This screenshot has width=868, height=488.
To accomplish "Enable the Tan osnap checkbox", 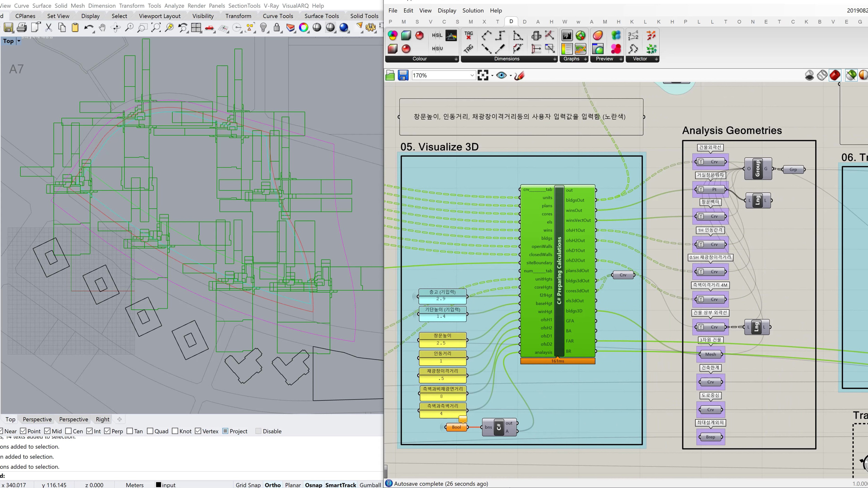I will (130, 431).
